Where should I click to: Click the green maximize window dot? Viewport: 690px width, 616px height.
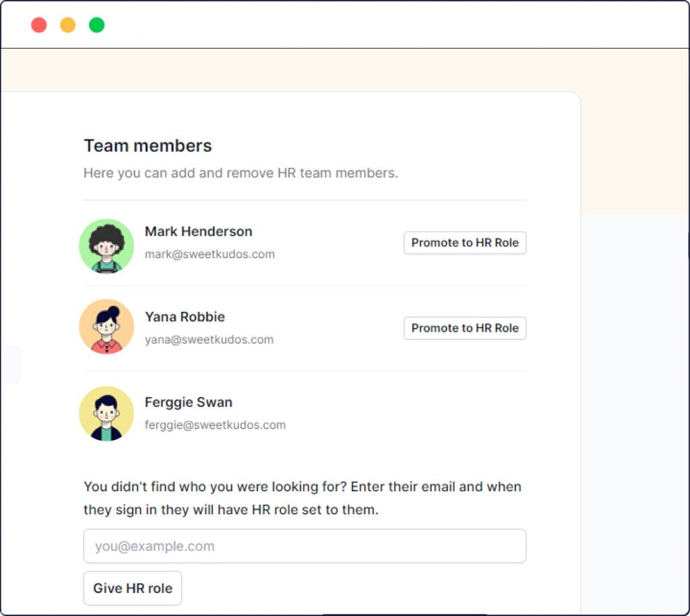click(97, 26)
